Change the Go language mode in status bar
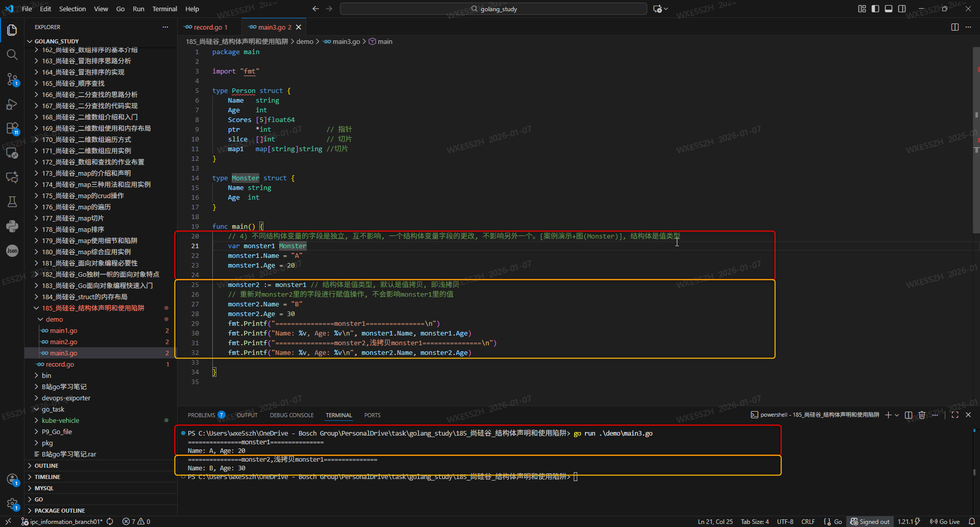Image resolution: width=980 pixels, height=527 pixels. (x=838, y=522)
